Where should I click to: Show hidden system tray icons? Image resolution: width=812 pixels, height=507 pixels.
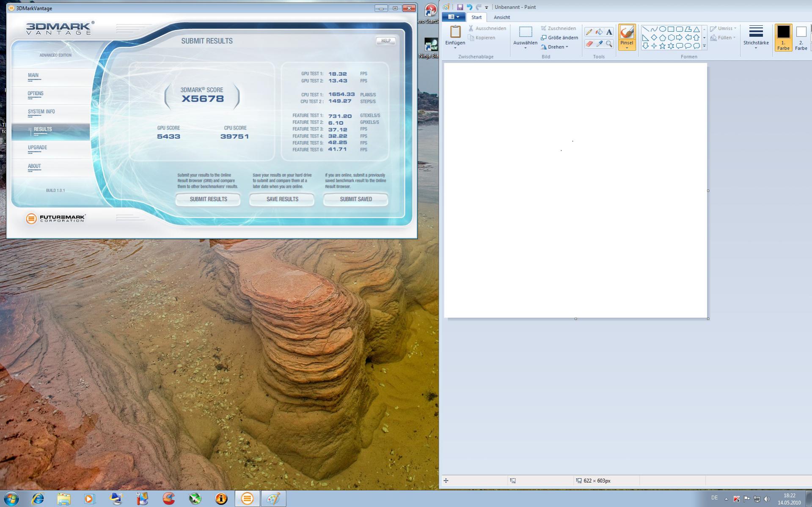[x=726, y=499]
